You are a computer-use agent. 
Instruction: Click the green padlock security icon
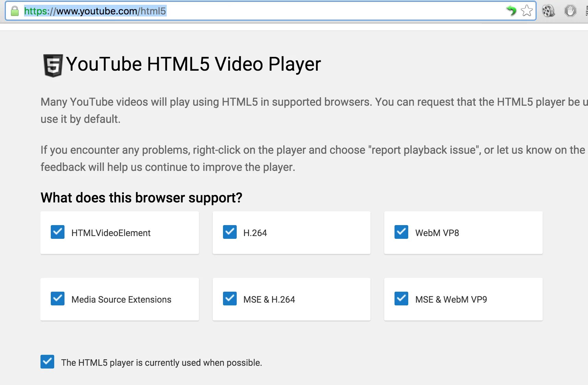click(x=14, y=11)
